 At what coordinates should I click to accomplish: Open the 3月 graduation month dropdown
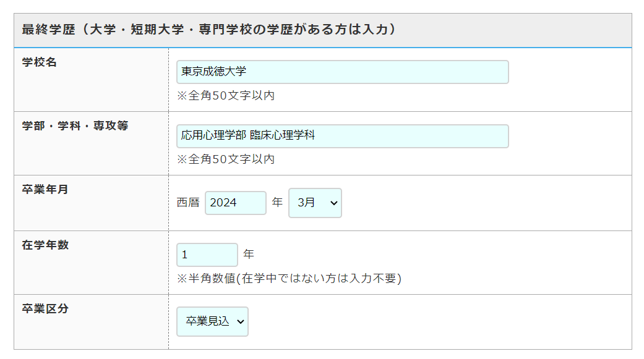[x=314, y=203]
